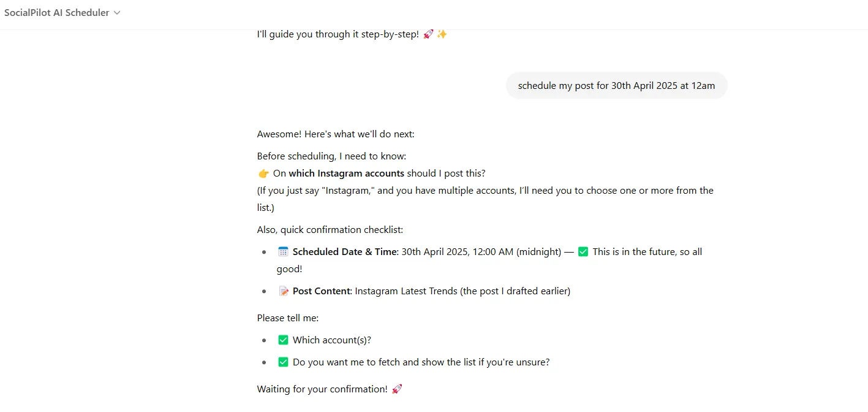Select the confirmation checklist heading
The width and height of the screenshot is (868, 412).
click(x=330, y=229)
